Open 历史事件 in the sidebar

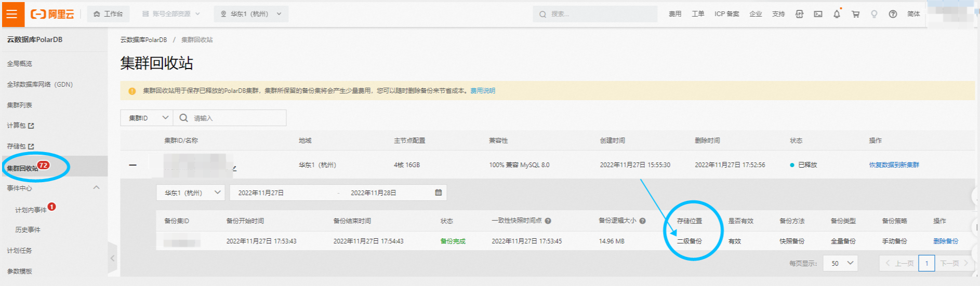point(28,229)
